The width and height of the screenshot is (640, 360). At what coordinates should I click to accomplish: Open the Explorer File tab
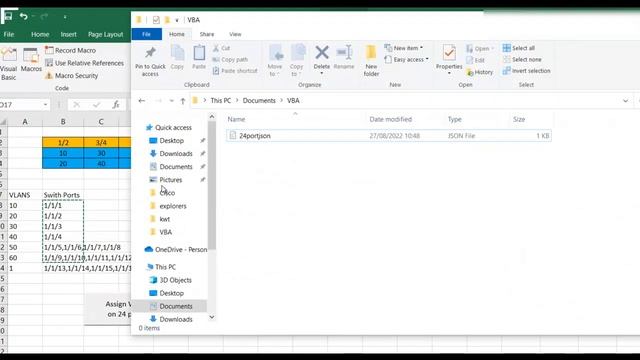click(147, 34)
